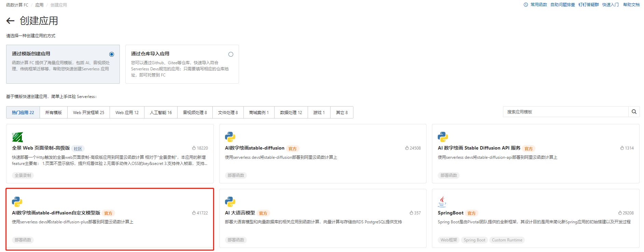
Task: Click the Custom Runtime tag
Action: coord(507,240)
